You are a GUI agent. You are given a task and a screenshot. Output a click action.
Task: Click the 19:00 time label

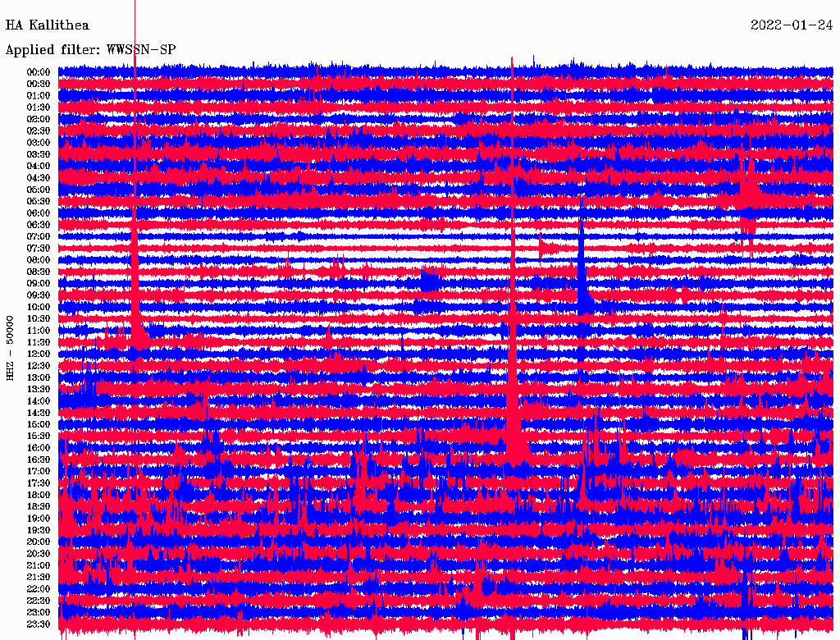click(x=38, y=519)
